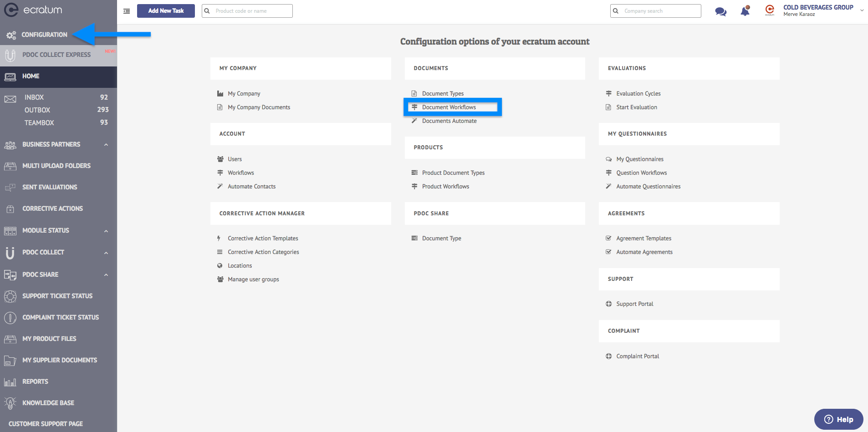The width and height of the screenshot is (868, 432).
Task: Open the chat messages icon
Action: pyautogui.click(x=720, y=11)
